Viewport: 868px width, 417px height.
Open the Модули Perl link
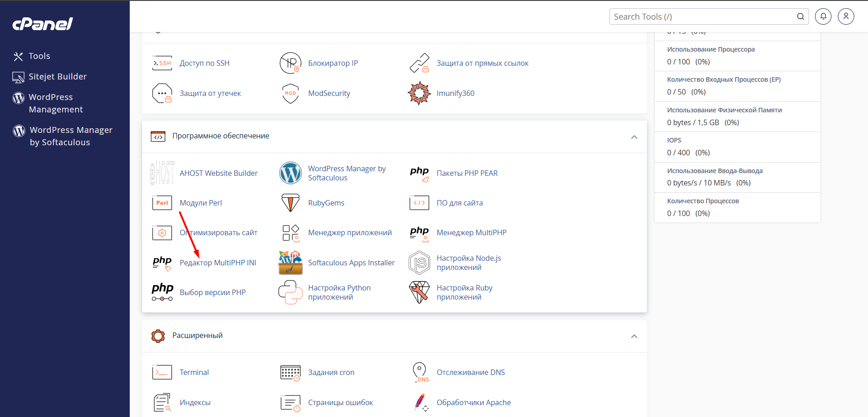(201, 203)
